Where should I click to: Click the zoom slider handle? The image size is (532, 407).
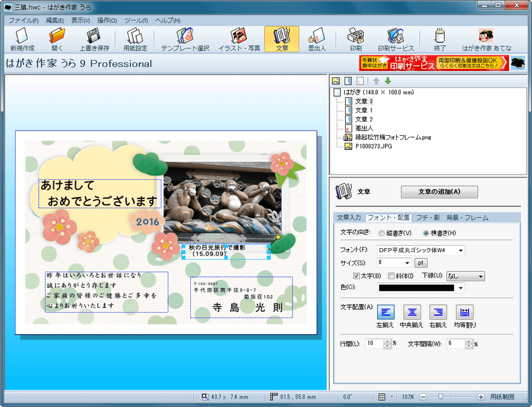click(x=441, y=397)
